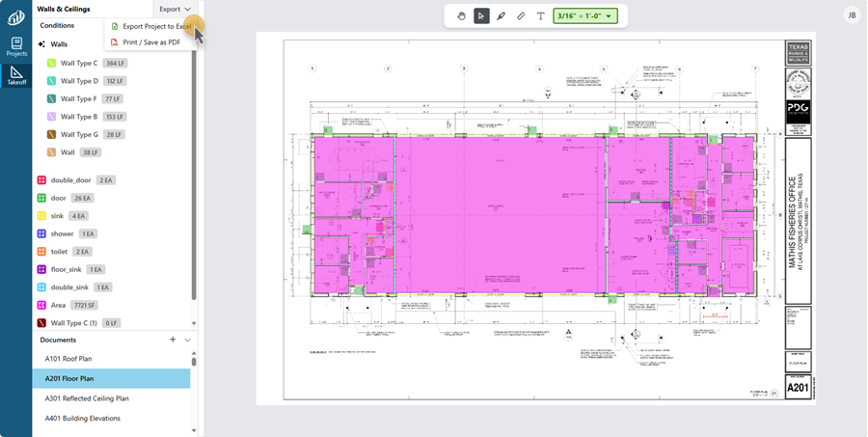The width and height of the screenshot is (868, 437).
Task: Open the Takeoff section
Action: (x=16, y=75)
